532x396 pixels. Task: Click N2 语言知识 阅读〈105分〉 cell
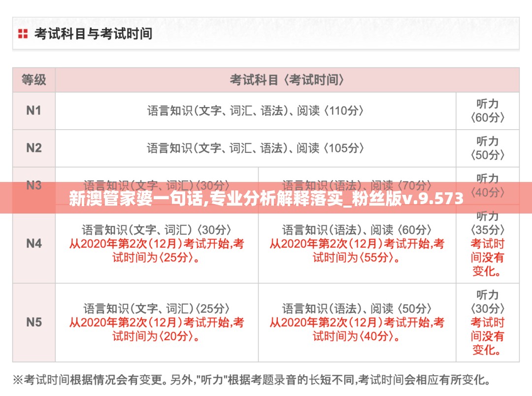[256, 148]
